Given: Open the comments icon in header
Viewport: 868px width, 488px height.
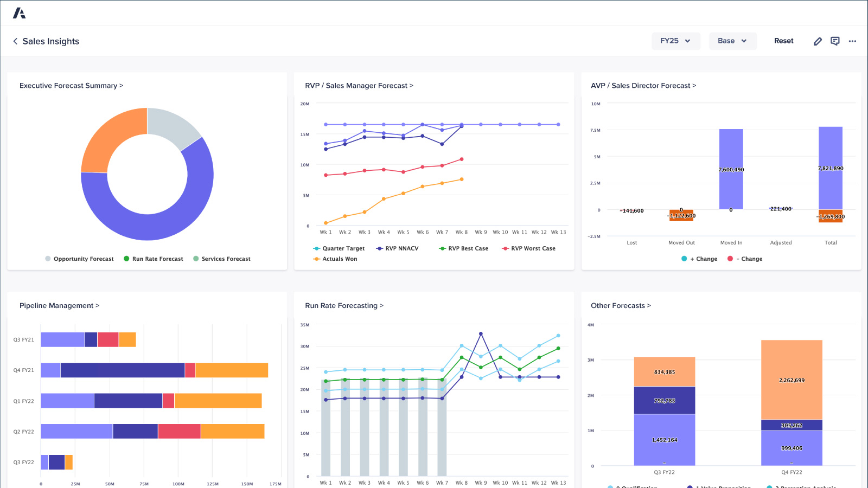Looking at the screenshot, I should [x=835, y=41].
